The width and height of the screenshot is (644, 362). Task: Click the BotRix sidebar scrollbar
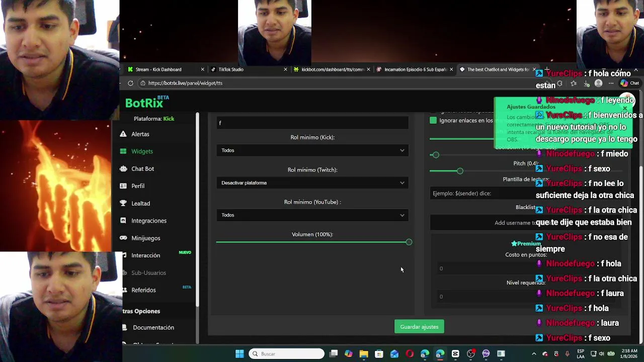pos(197,209)
